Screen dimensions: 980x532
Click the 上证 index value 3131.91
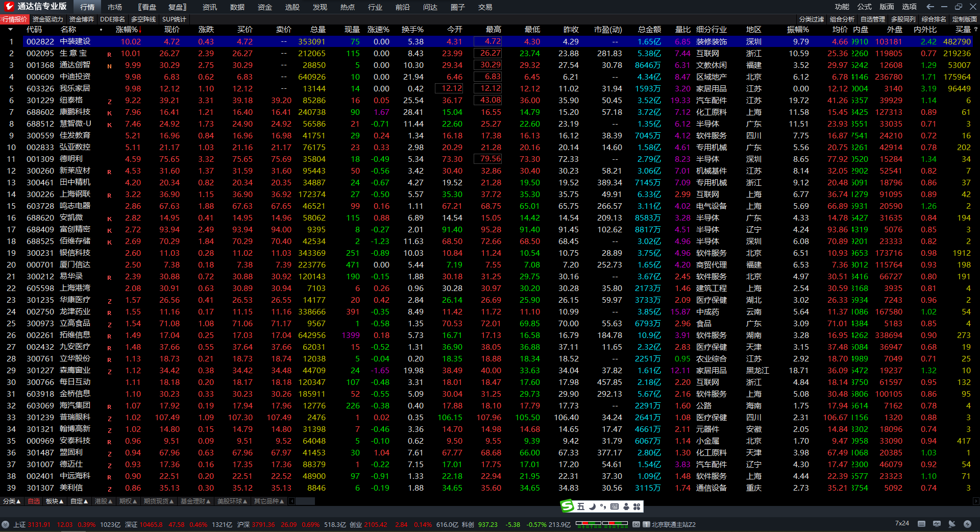[x=39, y=524]
